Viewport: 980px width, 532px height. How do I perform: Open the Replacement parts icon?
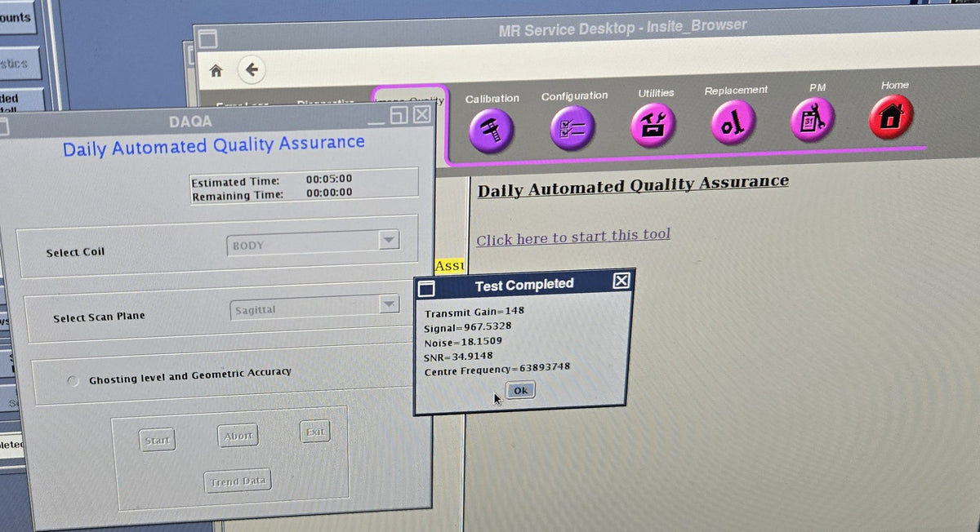point(734,122)
